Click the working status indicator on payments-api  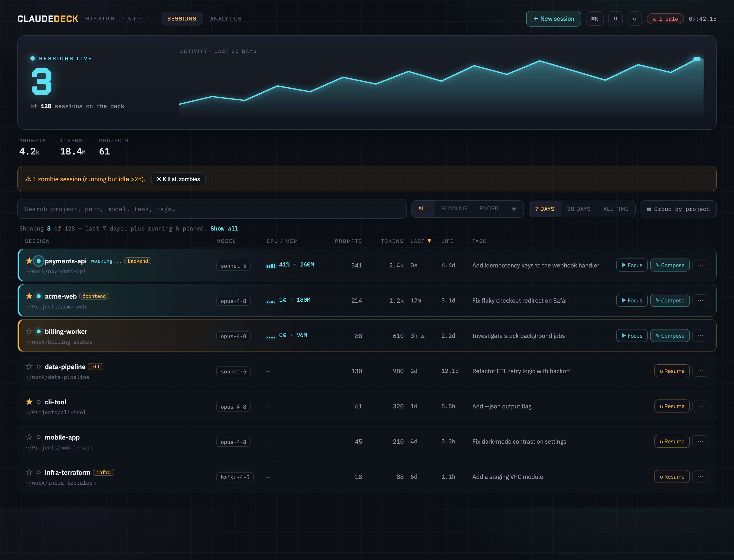[x=106, y=261]
